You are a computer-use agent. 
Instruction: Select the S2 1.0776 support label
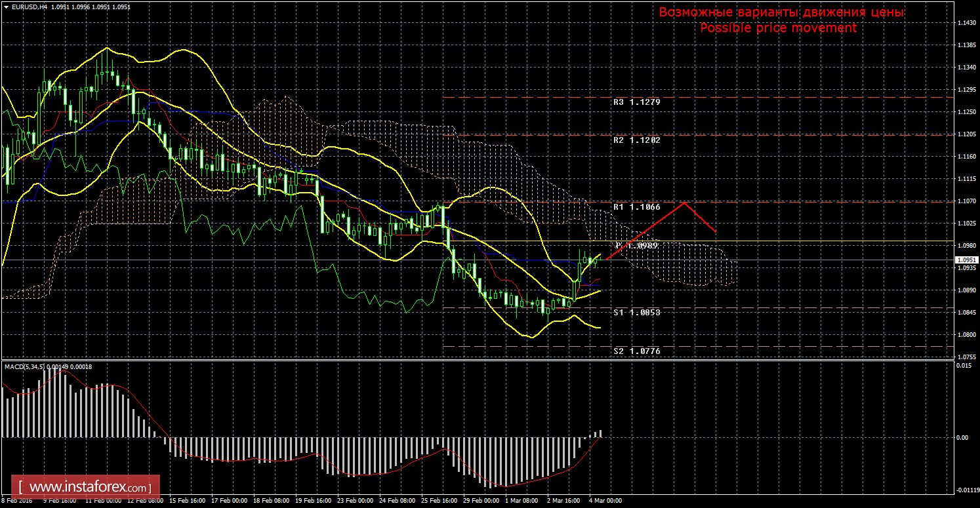pyautogui.click(x=637, y=351)
